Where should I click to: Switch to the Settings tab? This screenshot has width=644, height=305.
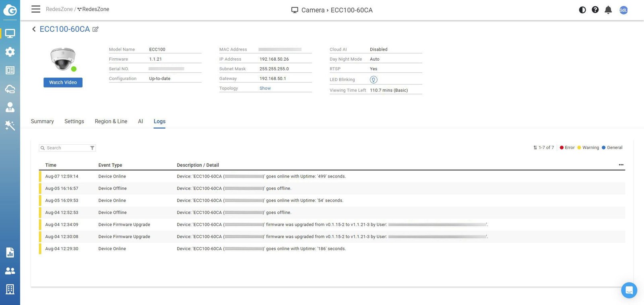(x=74, y=121)
